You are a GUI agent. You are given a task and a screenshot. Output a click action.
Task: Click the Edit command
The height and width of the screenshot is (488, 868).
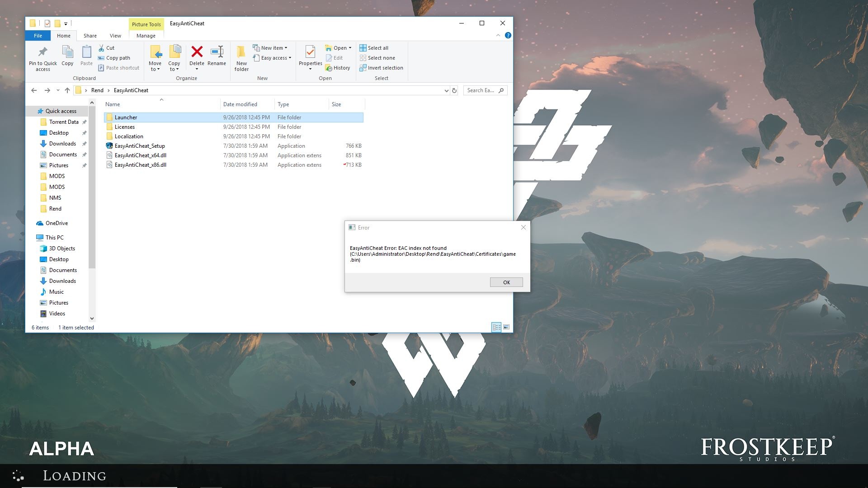tap(335, 58)
